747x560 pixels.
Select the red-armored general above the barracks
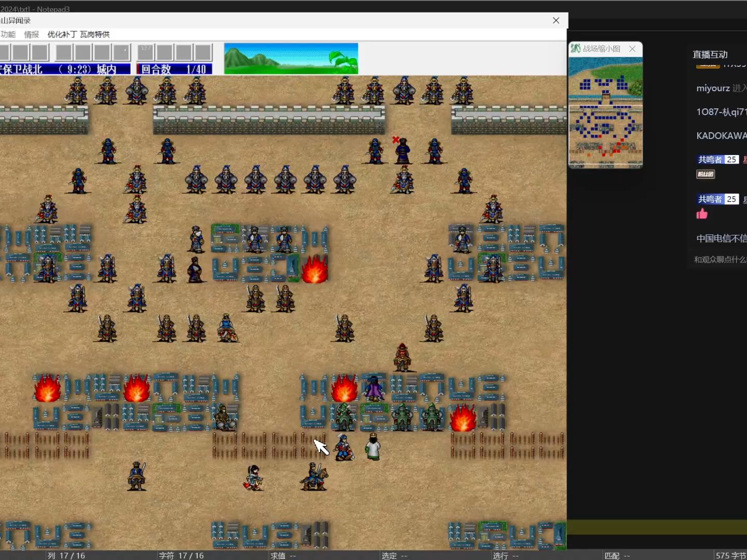[403, 358]
